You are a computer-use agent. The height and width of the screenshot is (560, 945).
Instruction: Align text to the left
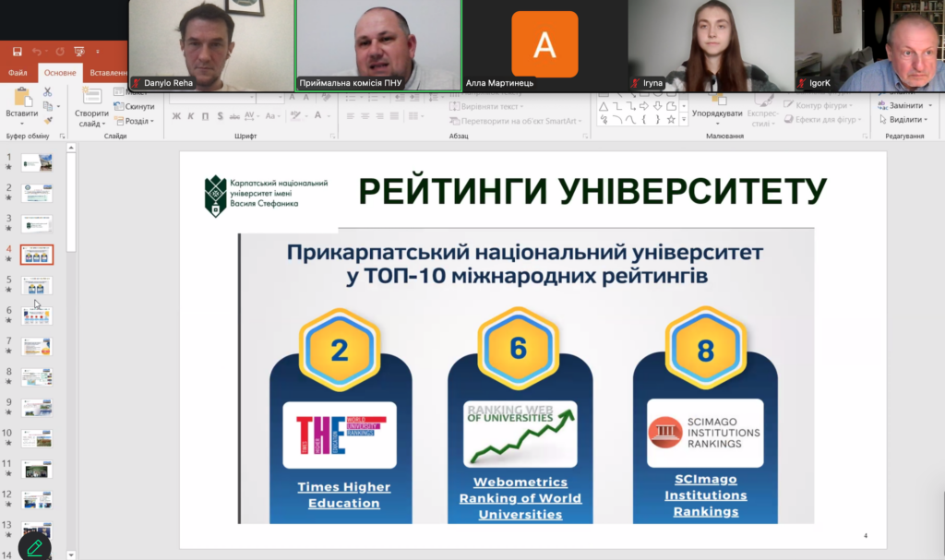350,116
